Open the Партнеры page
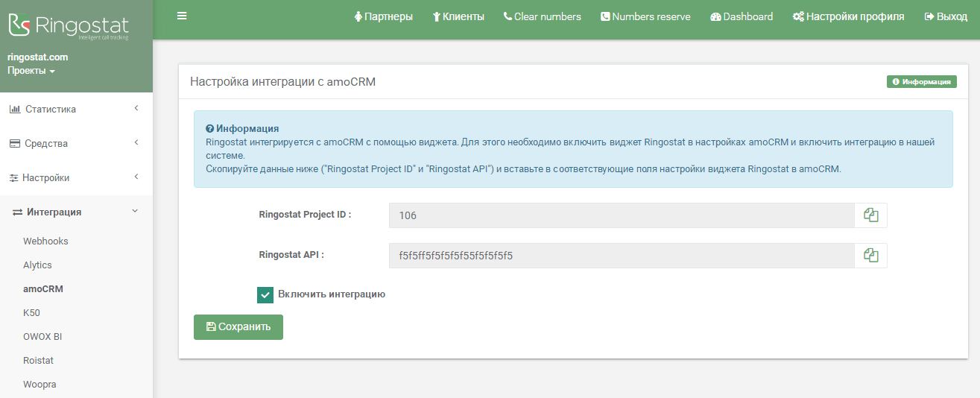980x398 pixels. tap(383, 16)
